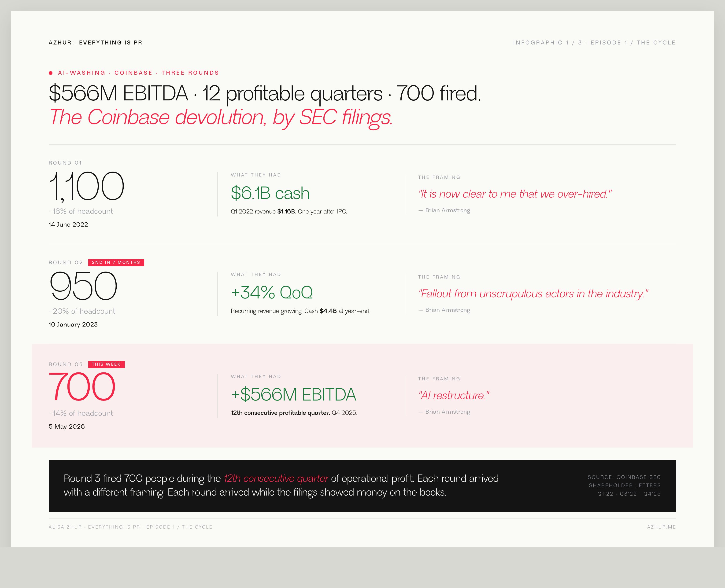Click 'Recurring revenue growing. Cash $4.4B' line
This screenshot has height=588, width=725.
tap(300, 311)
